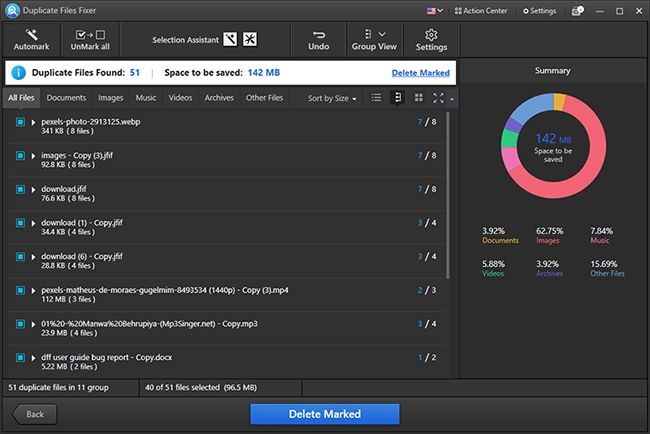Toggle checkbox for download (6) - Copy.jfif
This screenshot has height=434, width=650.
tap(20, 257)
